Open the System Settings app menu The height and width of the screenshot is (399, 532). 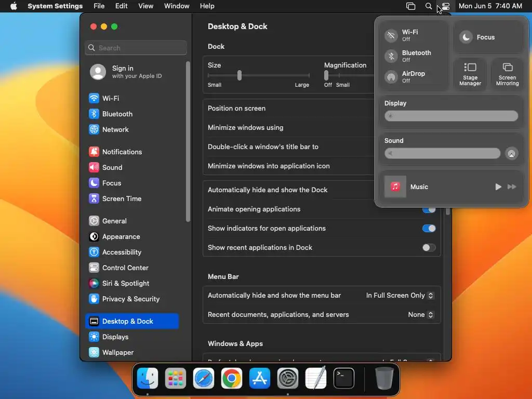(55, 6)
